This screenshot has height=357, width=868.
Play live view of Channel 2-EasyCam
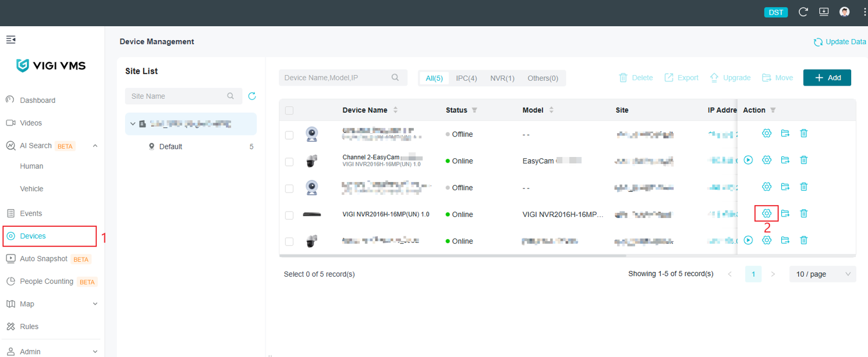[748, 159]
